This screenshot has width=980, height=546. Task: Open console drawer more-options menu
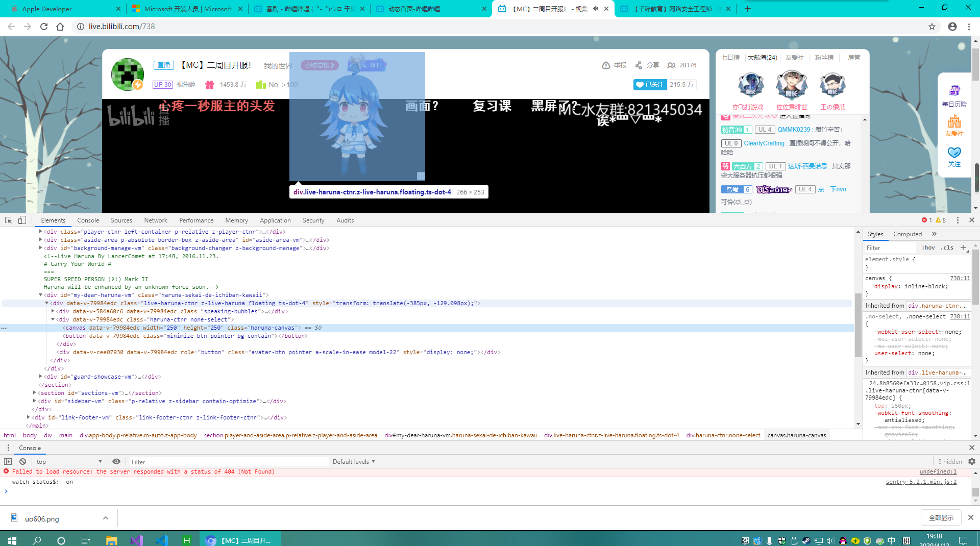tap(8, 448)
